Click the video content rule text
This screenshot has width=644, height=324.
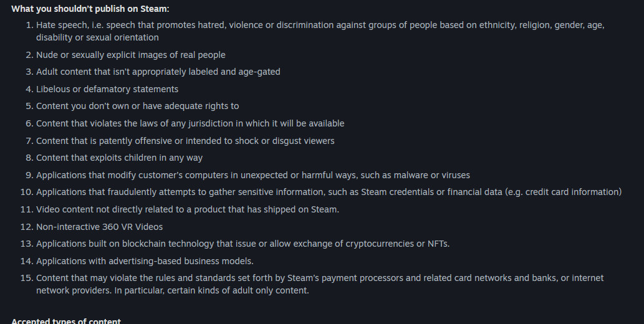188,209
